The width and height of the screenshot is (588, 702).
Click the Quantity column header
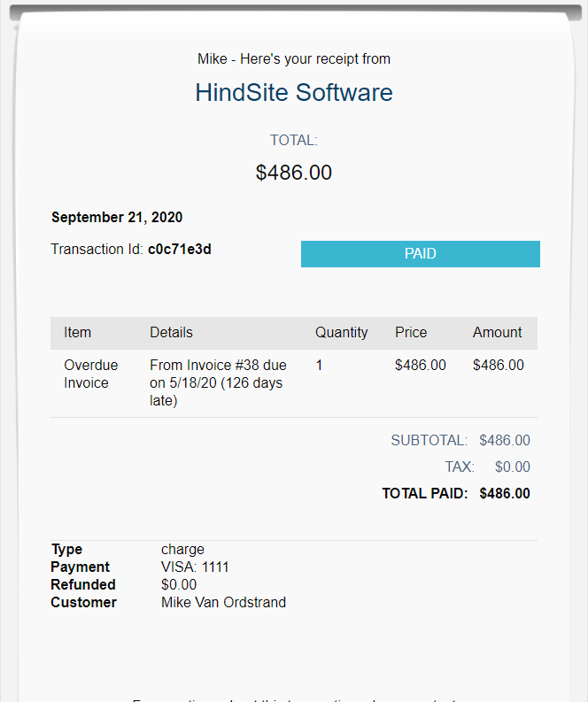[341, 333]
